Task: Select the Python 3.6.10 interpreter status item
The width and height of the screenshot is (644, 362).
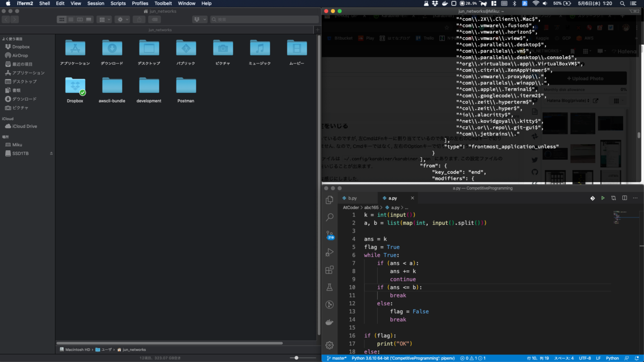Action: tap(404, 358)
